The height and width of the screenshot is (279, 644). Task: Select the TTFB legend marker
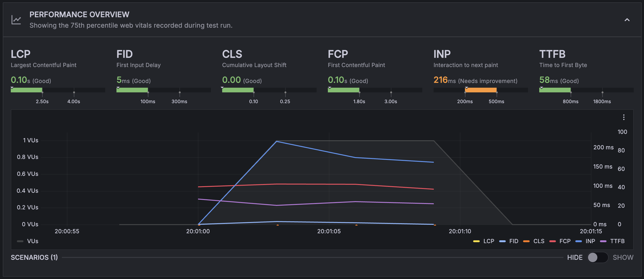click(603, 241)
